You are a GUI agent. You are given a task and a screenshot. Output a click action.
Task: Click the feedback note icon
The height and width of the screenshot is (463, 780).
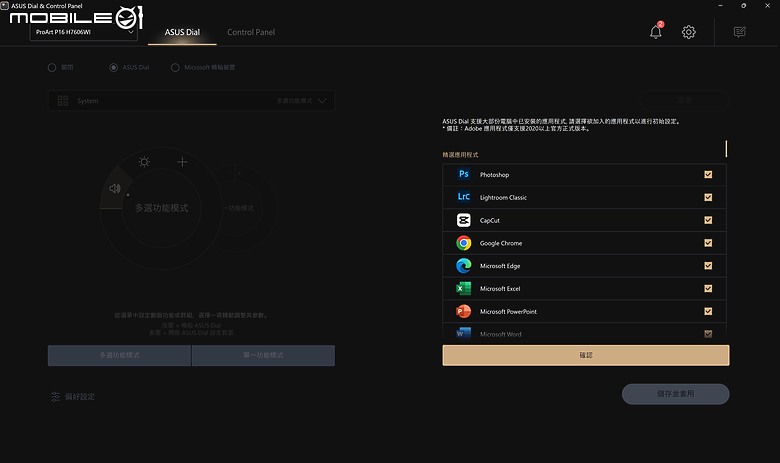[x=740, y=32]
